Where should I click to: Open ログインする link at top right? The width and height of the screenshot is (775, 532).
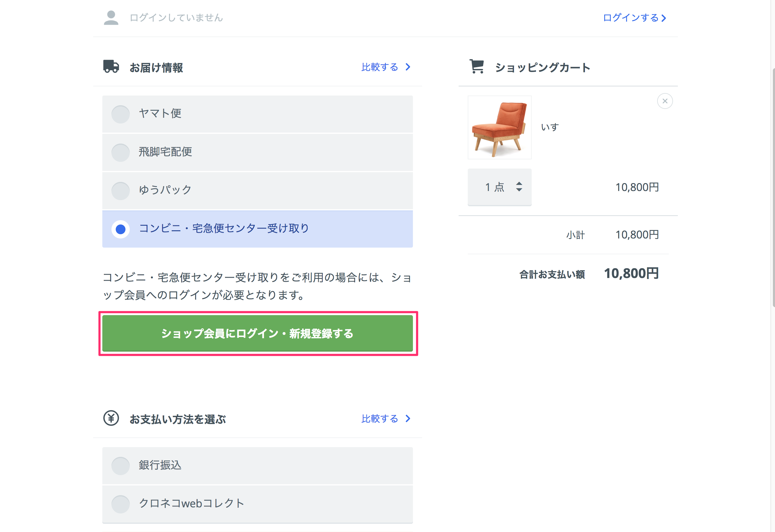[x=632, y=18]
